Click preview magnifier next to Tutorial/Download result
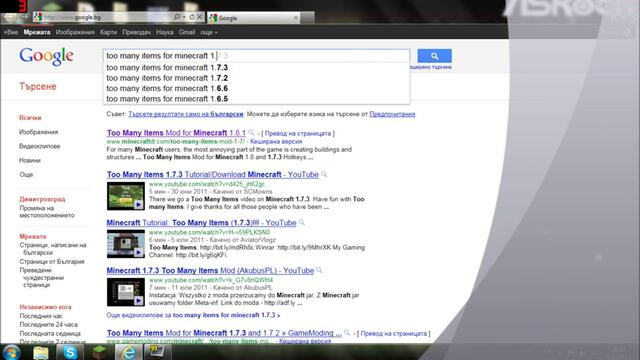Screen dimensions: 640x360 click(x=324, y=174)
